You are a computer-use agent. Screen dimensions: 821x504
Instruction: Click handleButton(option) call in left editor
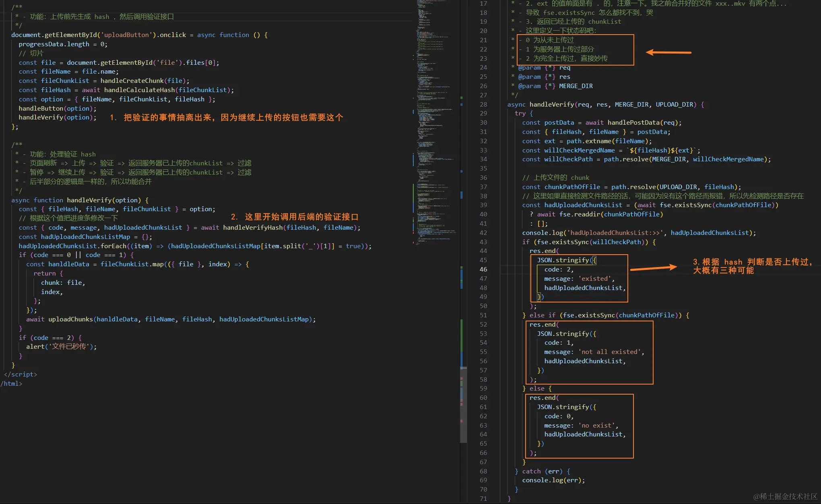point(57,109)
